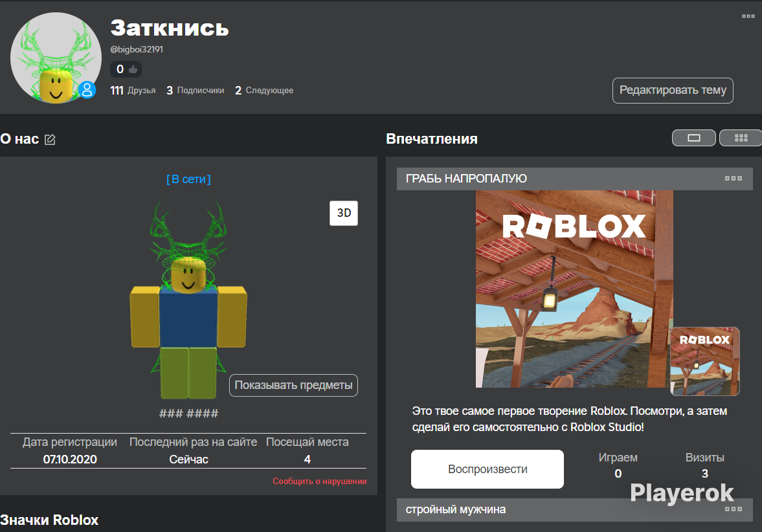The height and width of the screenshot is (532, 762).
Task: Open the ГРАБЬ НАПРОПАЛУЮ experience title
Action: (x=466, y=179)
